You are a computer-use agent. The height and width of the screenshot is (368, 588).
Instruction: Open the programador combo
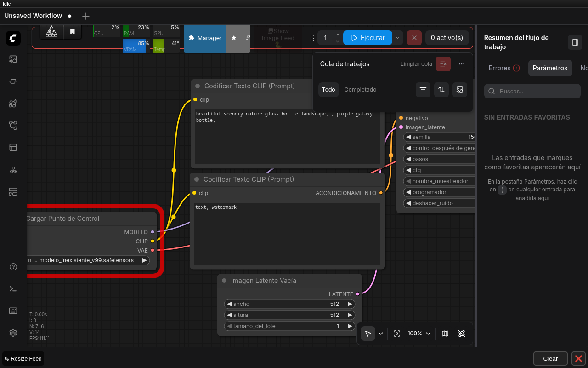click(x=439, y=192)
